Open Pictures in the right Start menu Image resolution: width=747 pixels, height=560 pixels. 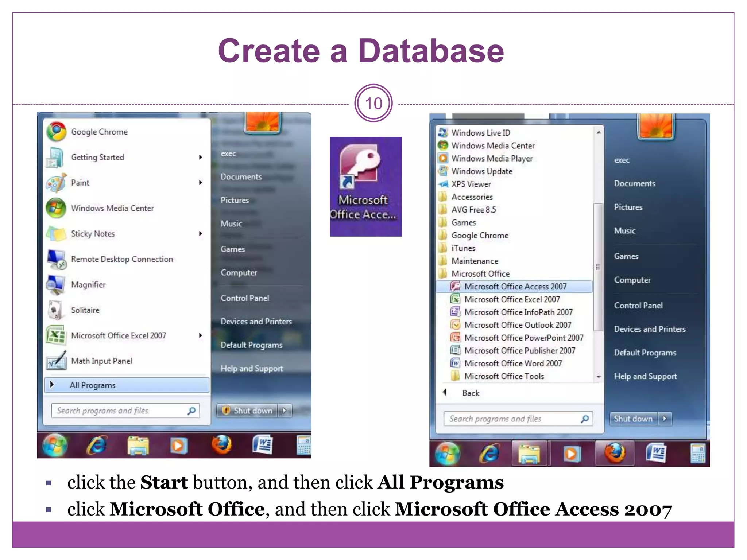[628, 207]
